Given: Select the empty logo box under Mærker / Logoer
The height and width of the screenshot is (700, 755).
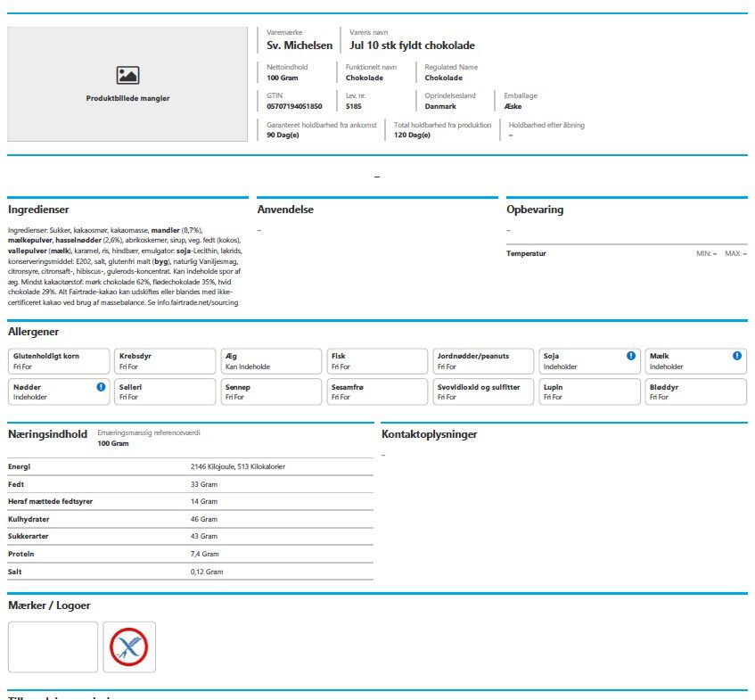Looking at the screenshot, I should pyautogui.click(x=53, y=647).
